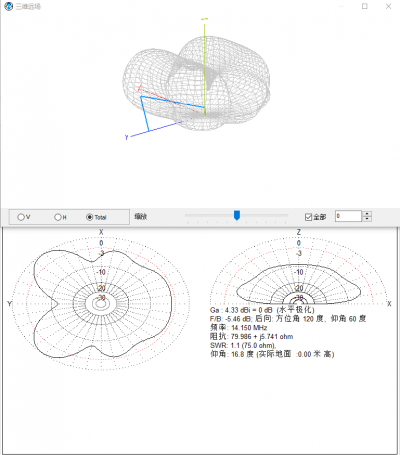Click the zoom slider track left of the handle
This screenshot has height=455, width=400.
[x=209, y=215]
